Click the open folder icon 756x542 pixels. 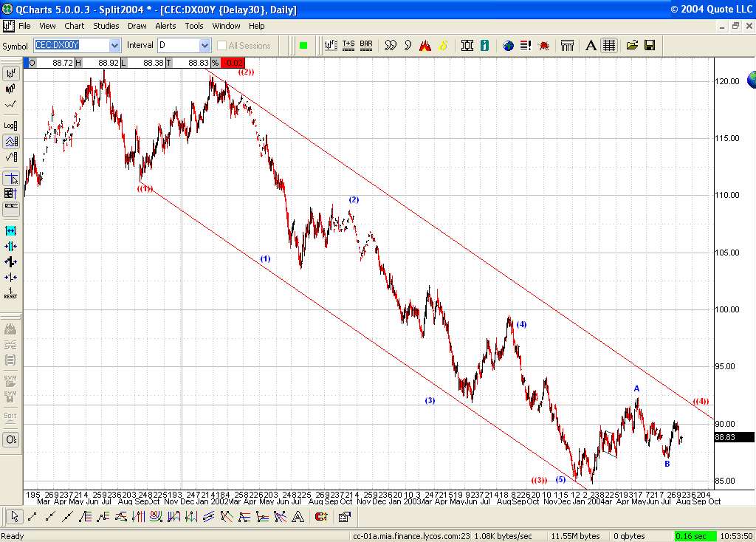pos(632,45)
